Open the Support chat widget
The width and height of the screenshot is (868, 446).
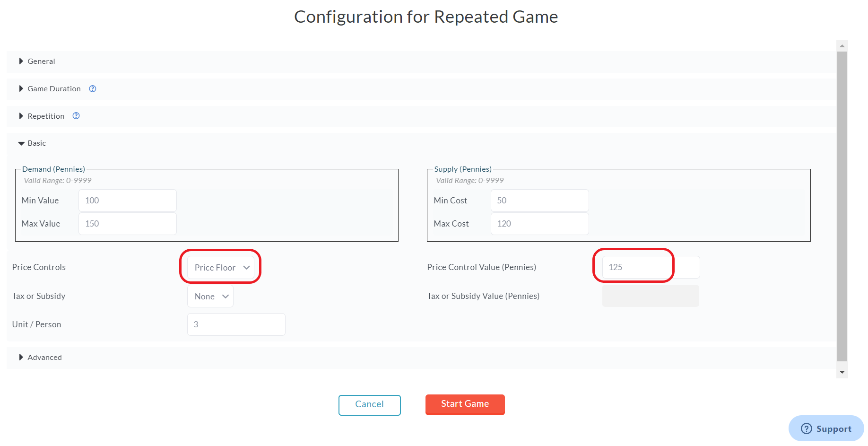pyautogui.click(x=826, y=429)
